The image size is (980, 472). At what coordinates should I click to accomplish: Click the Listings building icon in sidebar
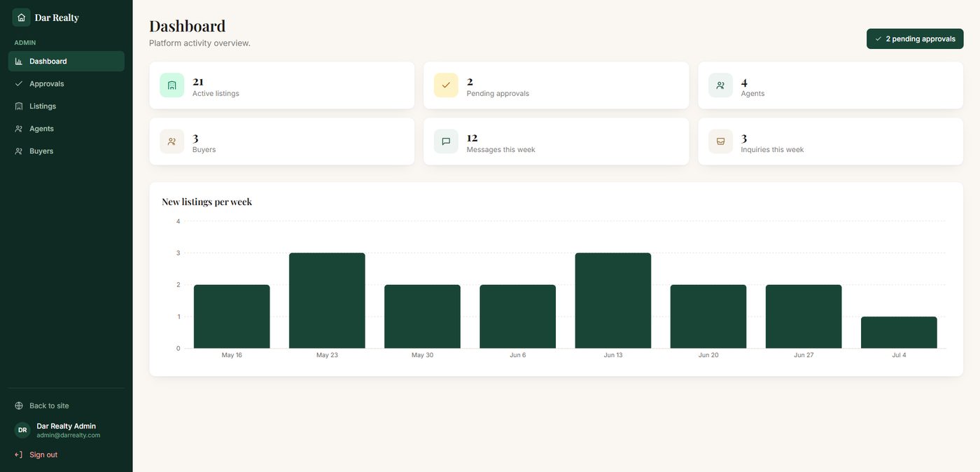point(19,106)
